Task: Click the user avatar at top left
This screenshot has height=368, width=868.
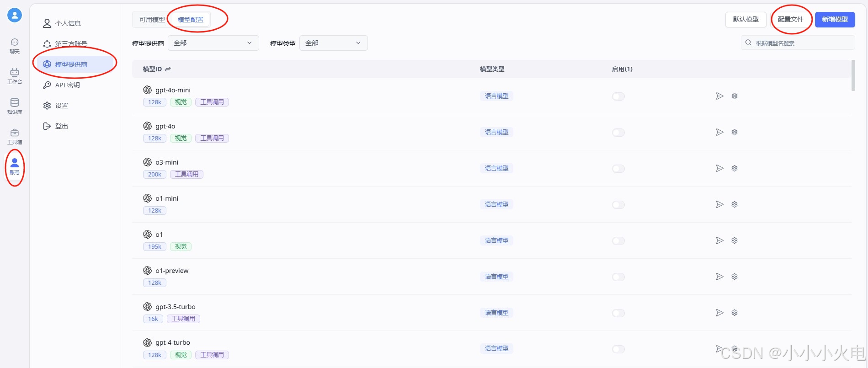Action: pyautogui.click(x=15, y=15)
